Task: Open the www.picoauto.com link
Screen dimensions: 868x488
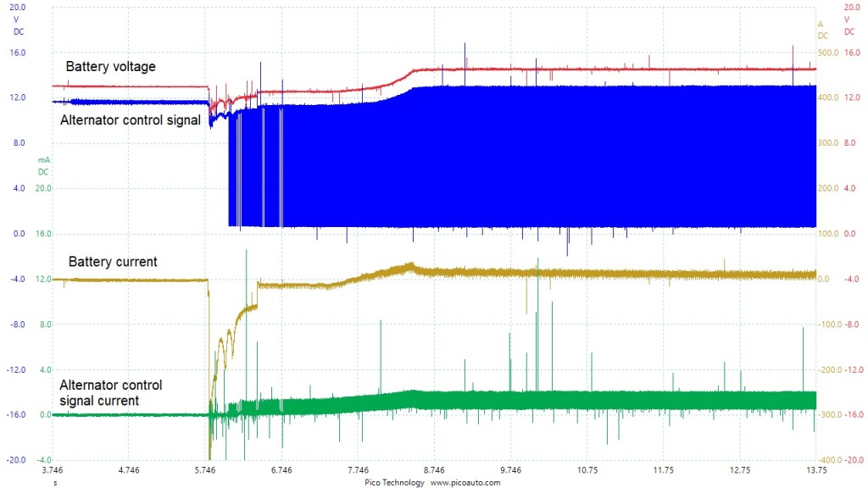Action: [x=465, y=482]
